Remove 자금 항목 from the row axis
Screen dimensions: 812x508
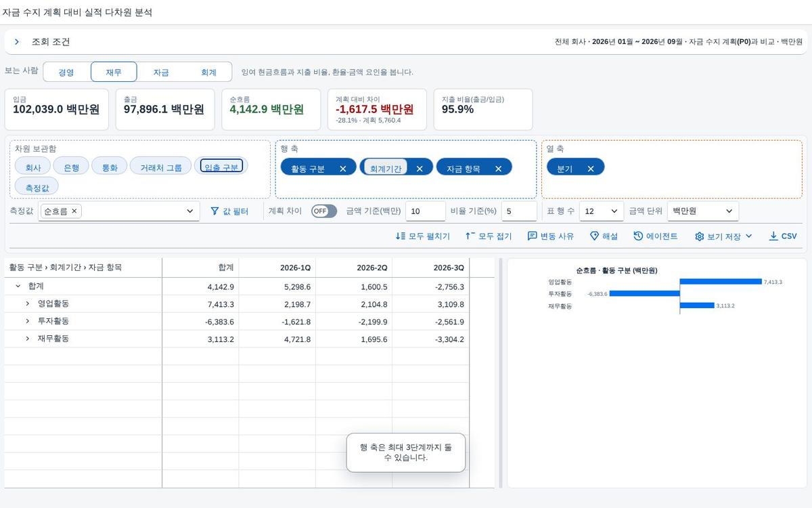coord(499,169)
